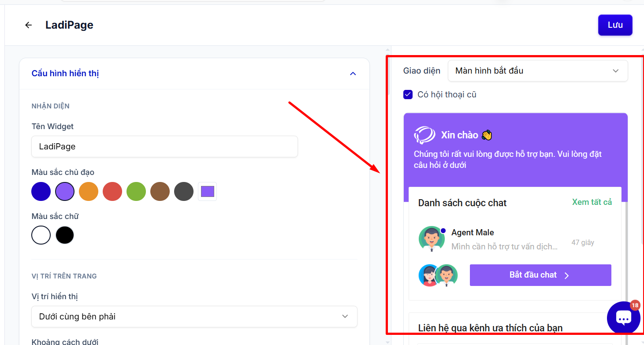644x345 pixels.
Task: Collapse the Cấu hình hiển thị section
Action: [x=353, y=74]
